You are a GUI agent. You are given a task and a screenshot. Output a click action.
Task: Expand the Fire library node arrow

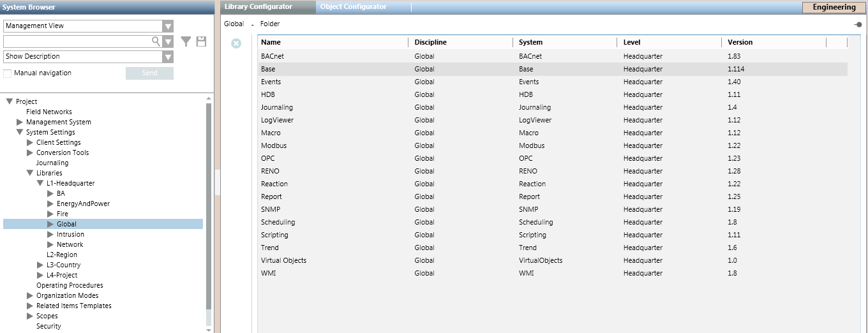pyautogui.click(x=50, y=214)
